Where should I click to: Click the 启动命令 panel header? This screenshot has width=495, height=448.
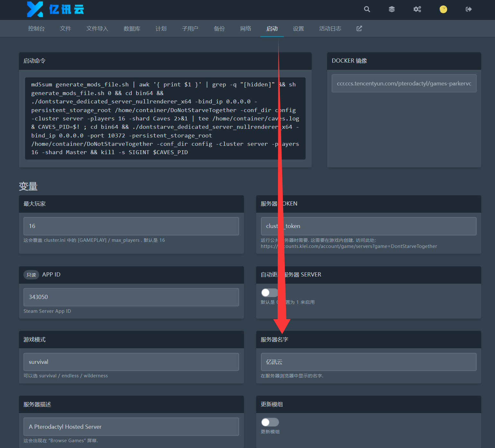coord(165,61)
